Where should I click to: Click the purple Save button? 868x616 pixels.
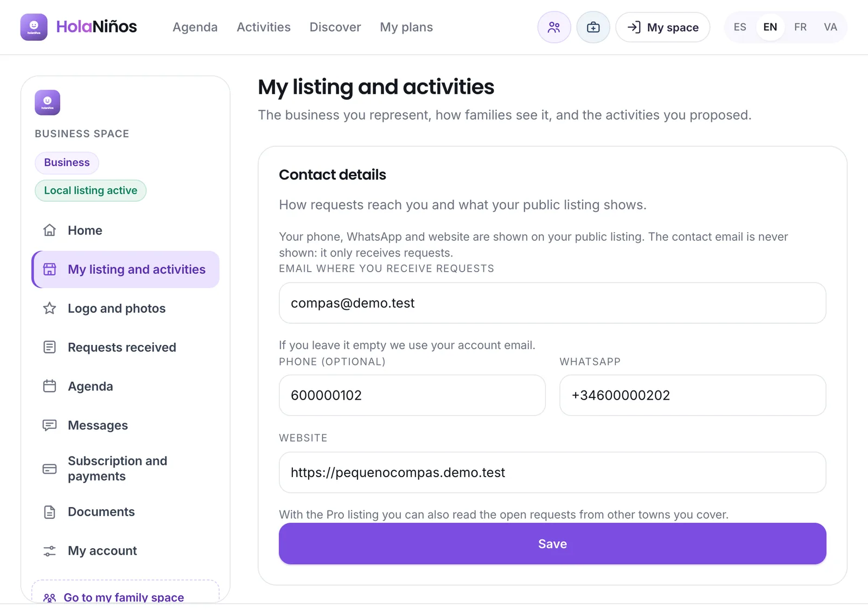pyautogui.click(x=552, y=544)
